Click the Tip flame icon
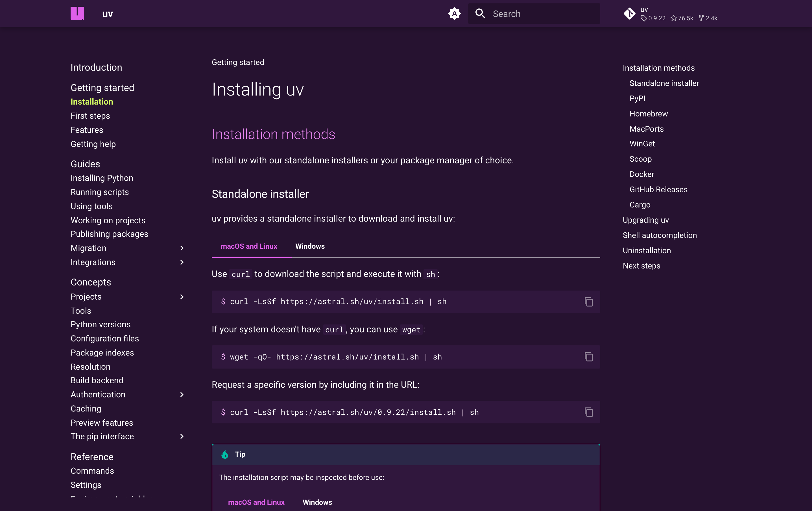Screen dimensions: 812x511 [x=224, y=454]
